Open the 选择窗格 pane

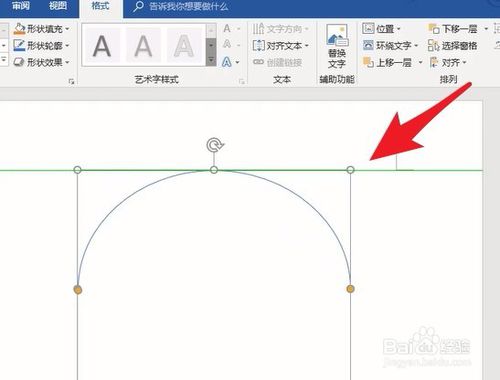(x=452, y=46)
